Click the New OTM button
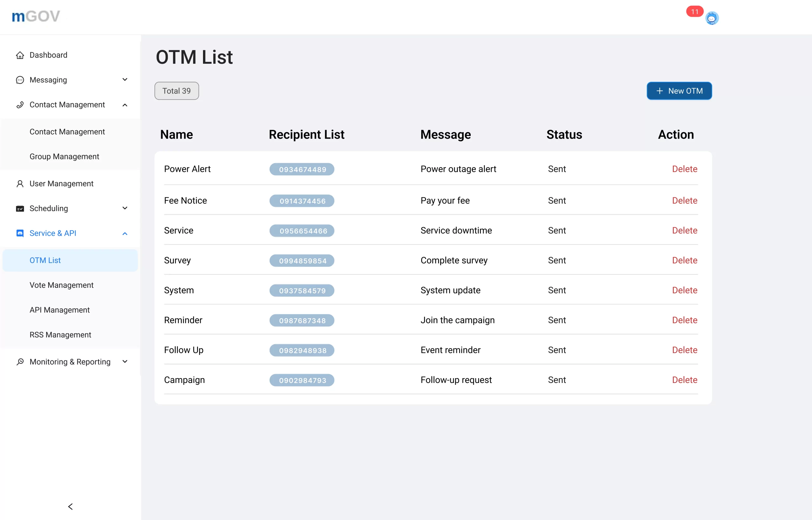The image size is (812, 520). (679, 91)
